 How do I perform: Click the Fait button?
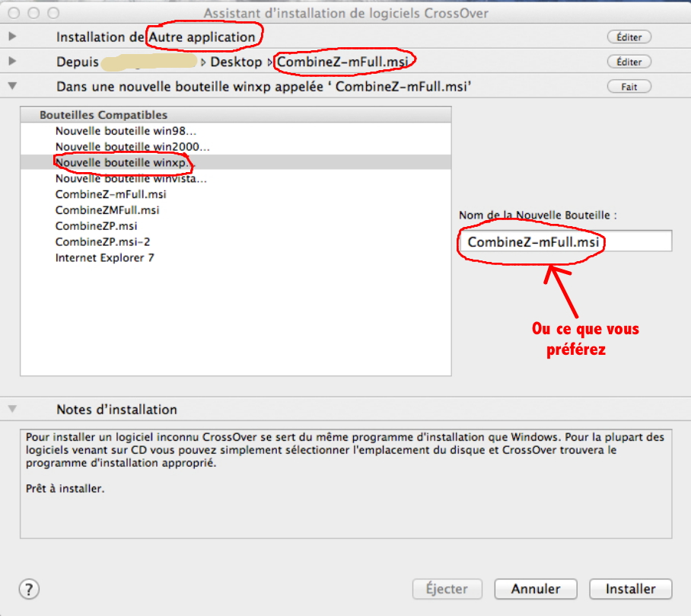[629, 87]
